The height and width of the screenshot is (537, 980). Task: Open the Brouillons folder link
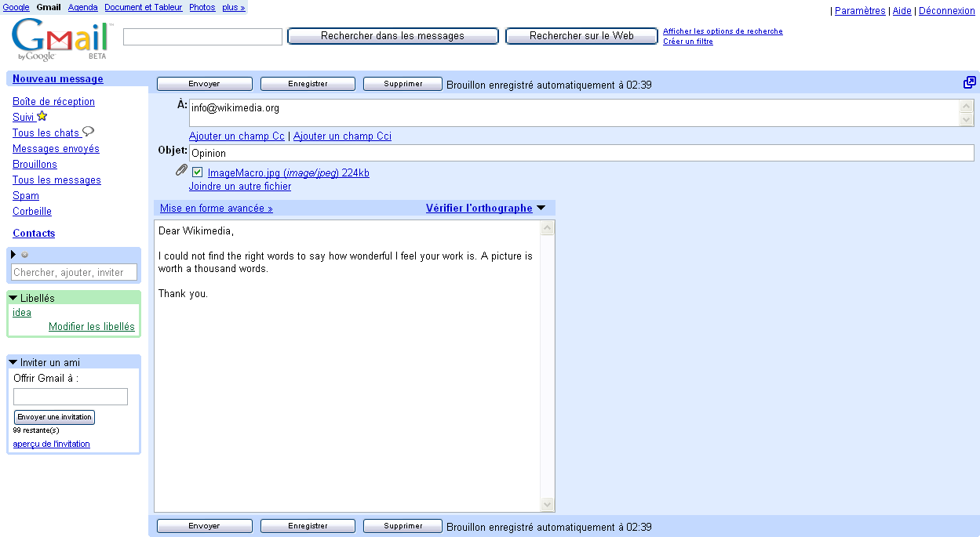[x=35, y=165]
